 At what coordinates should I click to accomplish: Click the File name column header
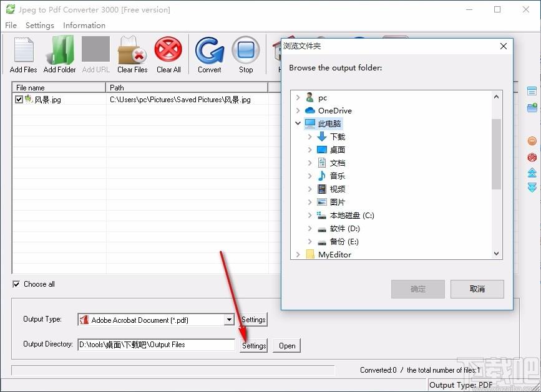pos(59,87)
